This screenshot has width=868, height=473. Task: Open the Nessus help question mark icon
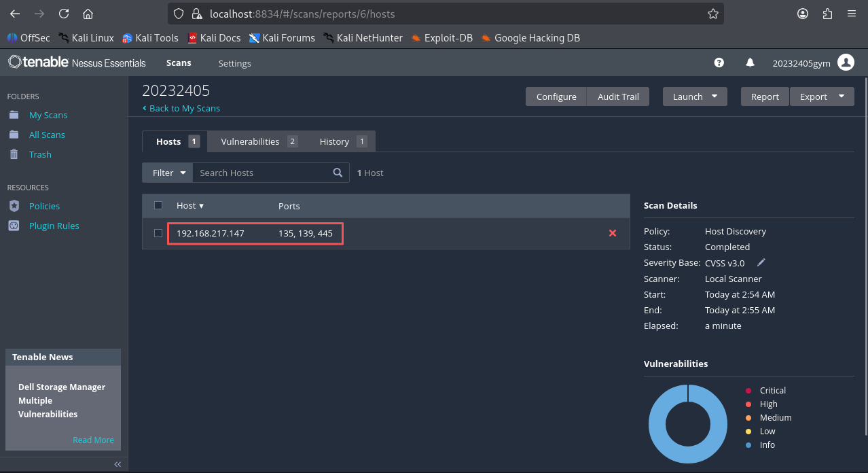pyautogui.click(x=719, y=63)
